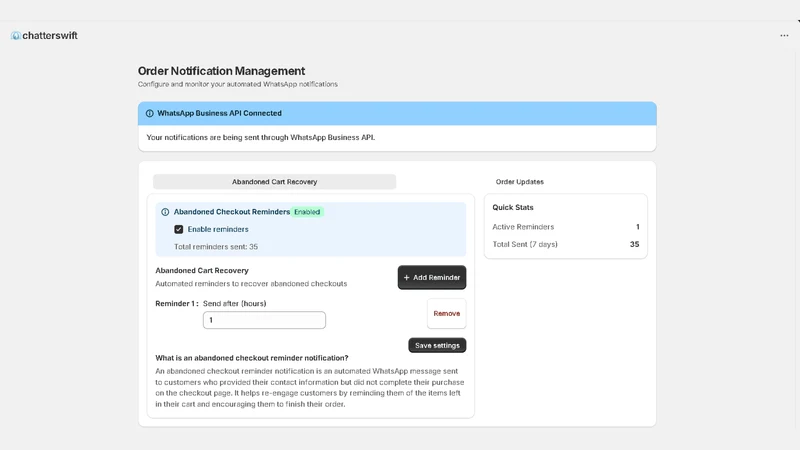Click the chatterswift logo icon
The image size is (800, 450).
point(16,36)
